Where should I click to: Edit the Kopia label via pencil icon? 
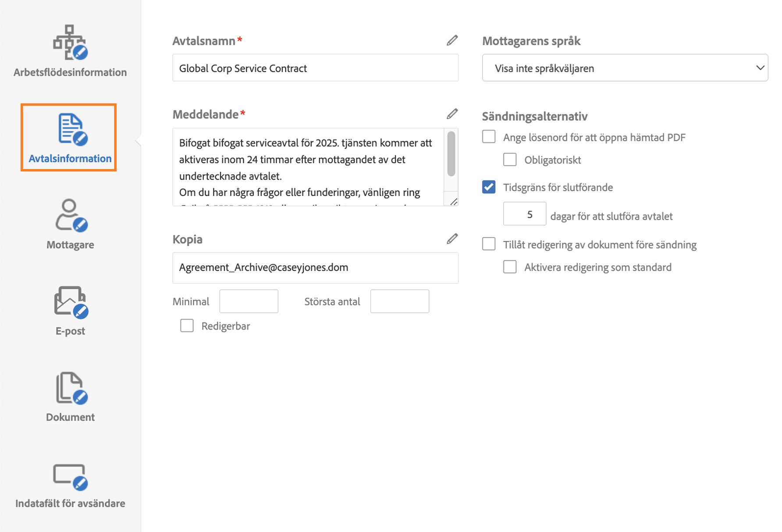(452, 238)
